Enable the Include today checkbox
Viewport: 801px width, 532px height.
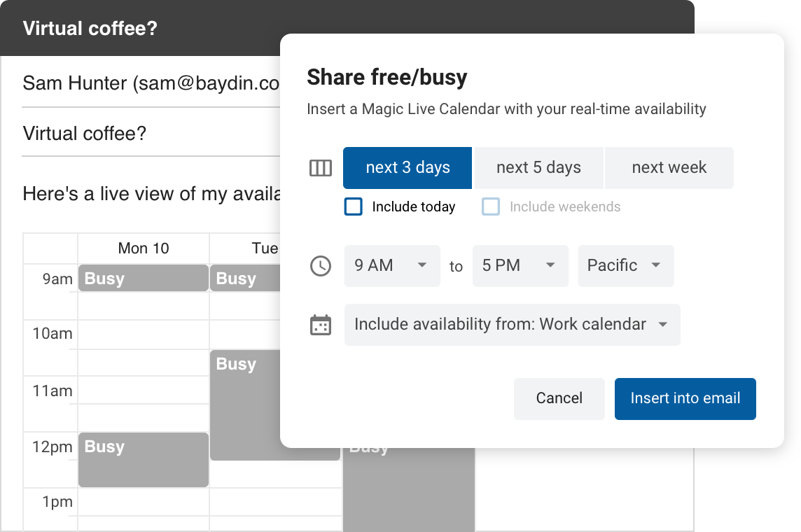click(353, 206)
